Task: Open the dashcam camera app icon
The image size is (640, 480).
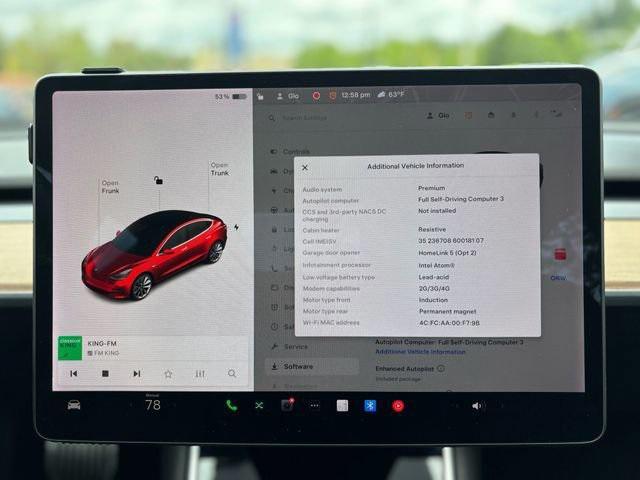Action: coord(287,405)
